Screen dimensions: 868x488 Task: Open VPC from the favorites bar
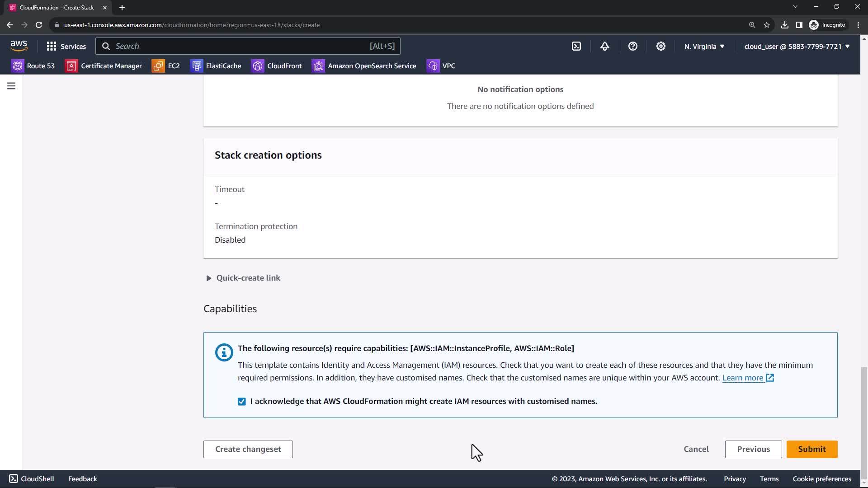click(x=441, y=66)
